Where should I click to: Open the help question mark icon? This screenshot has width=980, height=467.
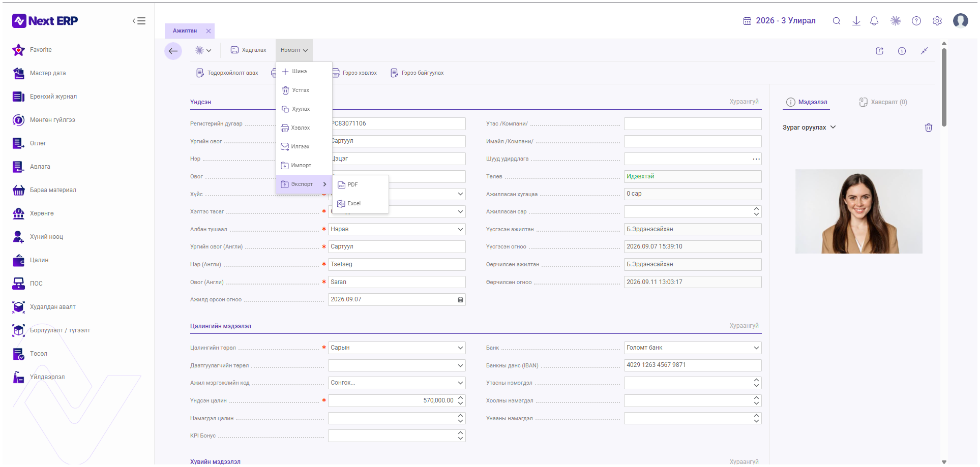(916, 21)
